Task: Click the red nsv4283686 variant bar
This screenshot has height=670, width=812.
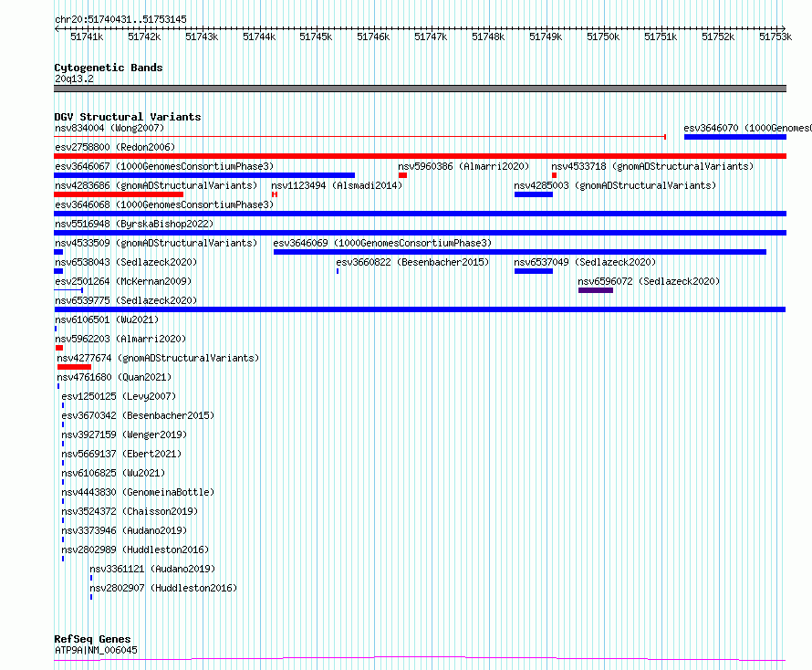Action: tap(119, 194)
